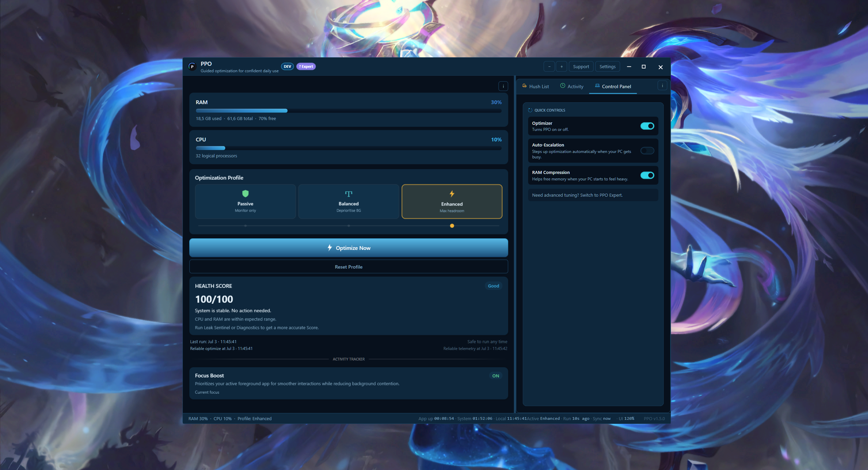Click the Reset Profile button
The image size is (868, 470).
(x=348, y=267)
